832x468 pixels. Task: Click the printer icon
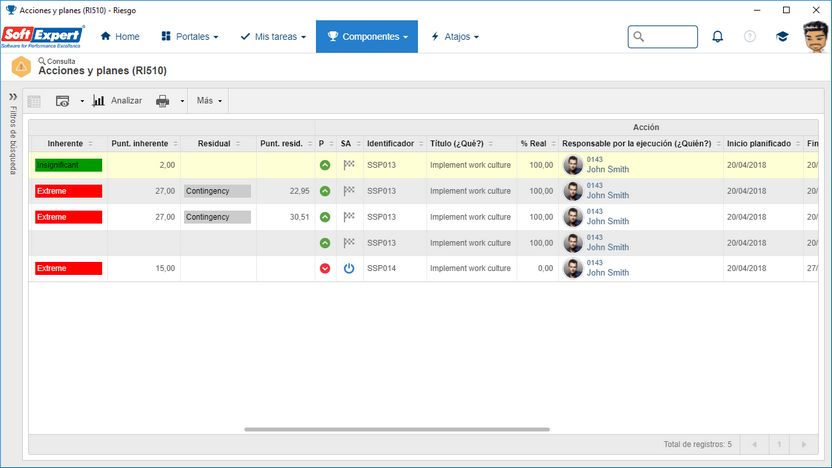click(x=162, y=101)
